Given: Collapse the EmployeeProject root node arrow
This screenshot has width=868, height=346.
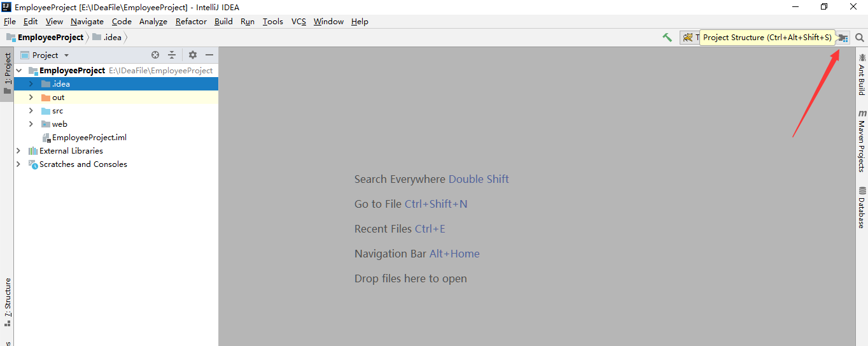Looking at the screenshot, I should [x=18, y=71].
